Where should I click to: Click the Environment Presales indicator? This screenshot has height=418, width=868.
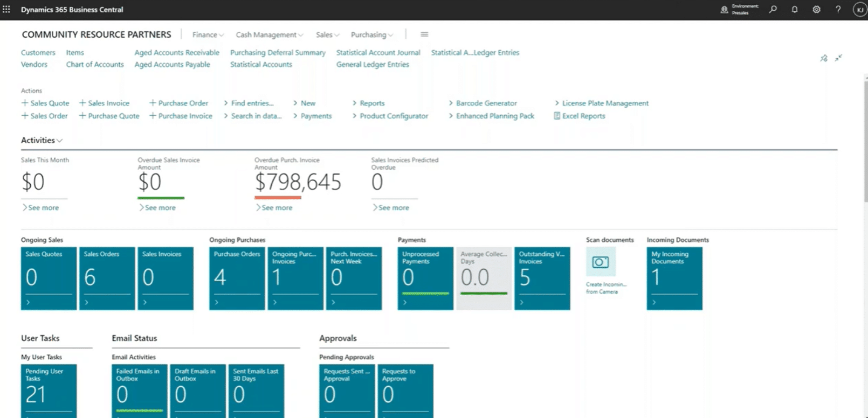point(740,10)
